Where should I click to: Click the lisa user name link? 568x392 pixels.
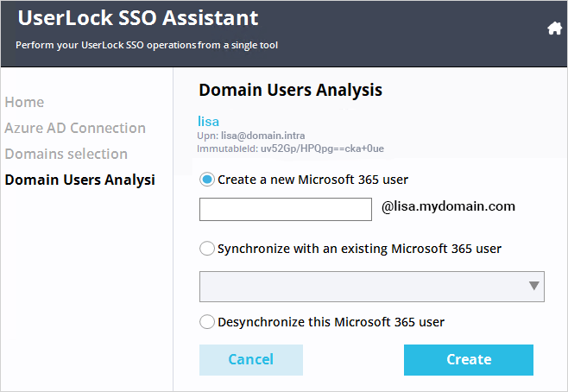(x=208, y=122)
